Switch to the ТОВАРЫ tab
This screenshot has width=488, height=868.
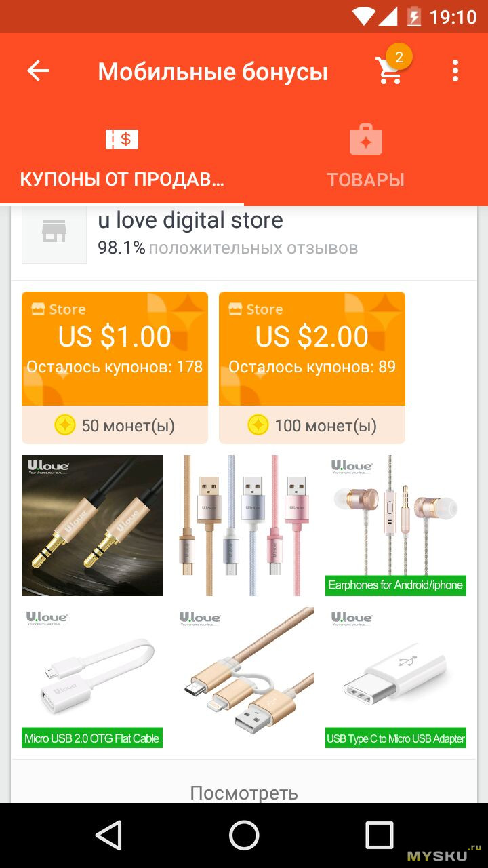[x=366, y=155]
